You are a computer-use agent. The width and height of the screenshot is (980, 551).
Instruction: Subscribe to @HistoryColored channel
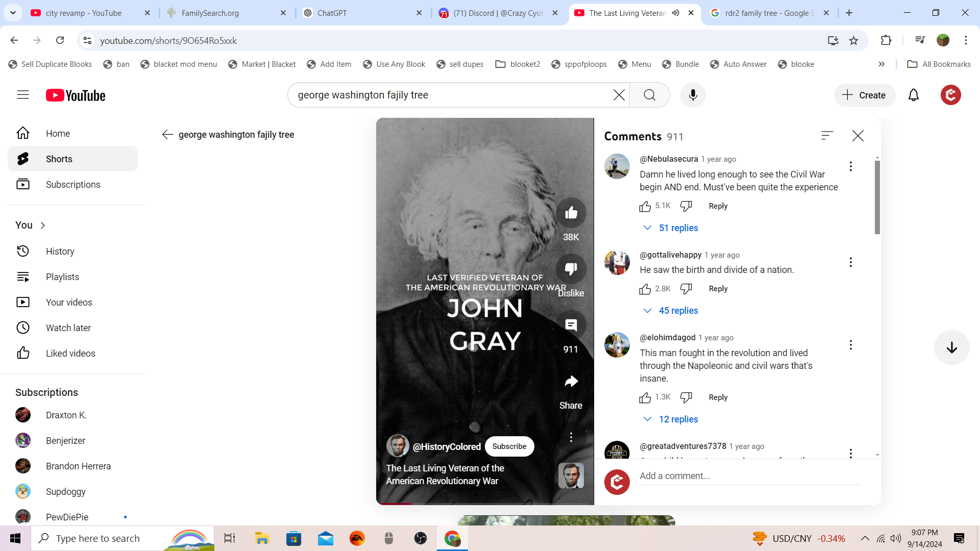coord(509,446)
